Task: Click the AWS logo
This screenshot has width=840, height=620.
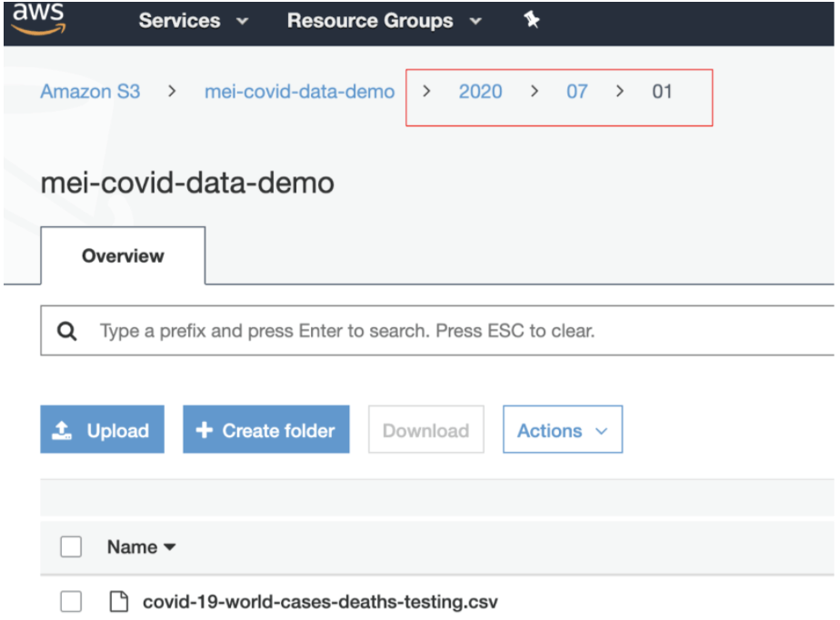Action: [x=38, y=19]
